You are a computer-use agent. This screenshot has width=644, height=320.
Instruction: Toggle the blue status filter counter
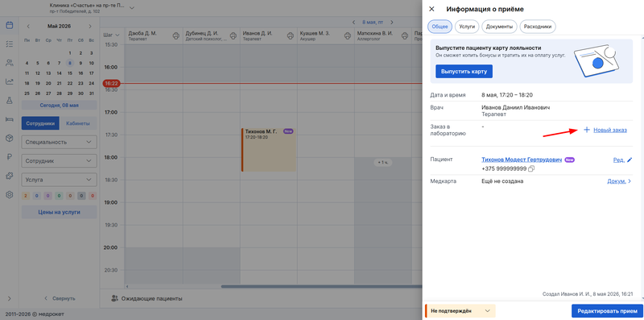[37, 196]
